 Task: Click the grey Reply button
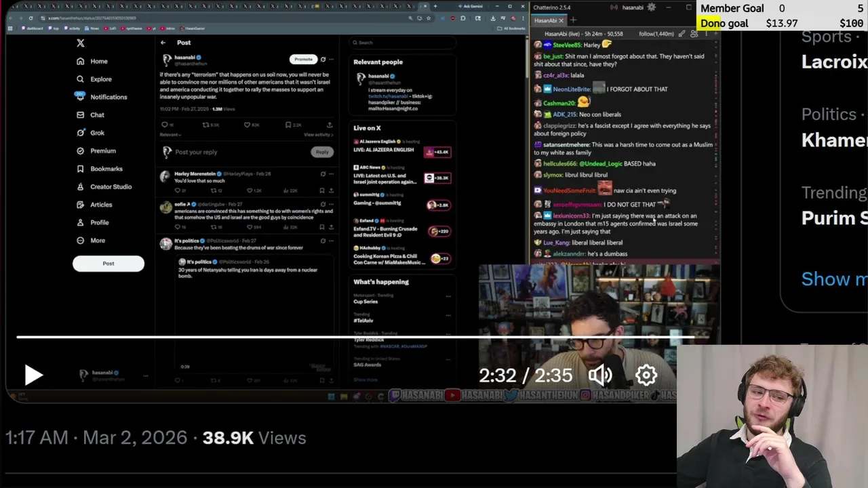coord(322,152)
